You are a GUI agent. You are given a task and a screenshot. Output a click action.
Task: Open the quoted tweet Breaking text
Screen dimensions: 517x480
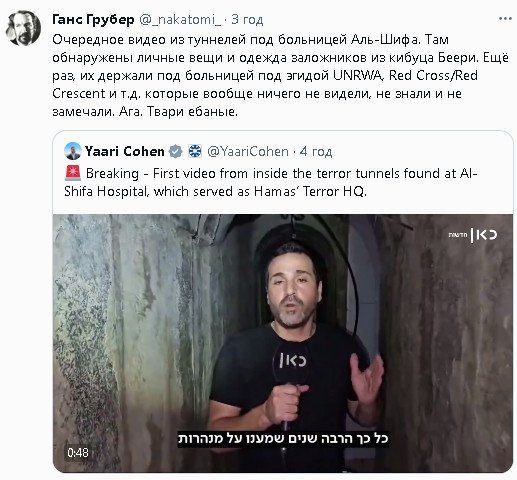[x=271, y=182]
